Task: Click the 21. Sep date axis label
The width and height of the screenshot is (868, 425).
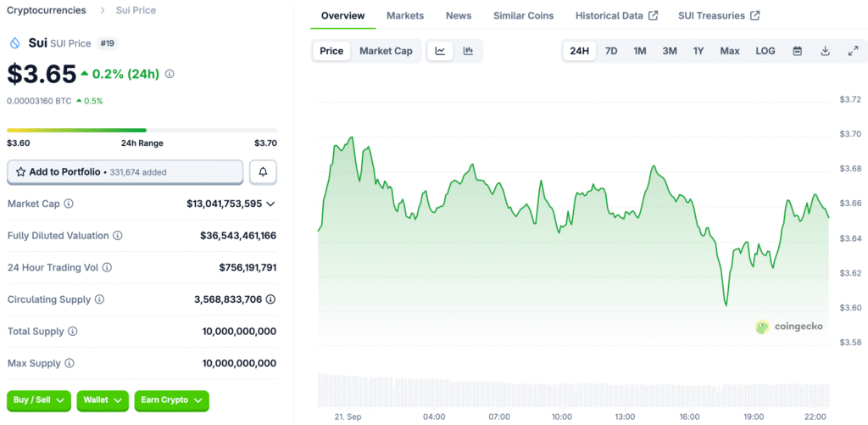Action: [348, 417]
